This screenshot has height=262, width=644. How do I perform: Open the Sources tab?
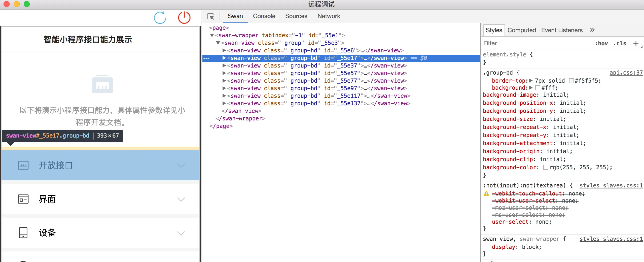coord(296,16)
